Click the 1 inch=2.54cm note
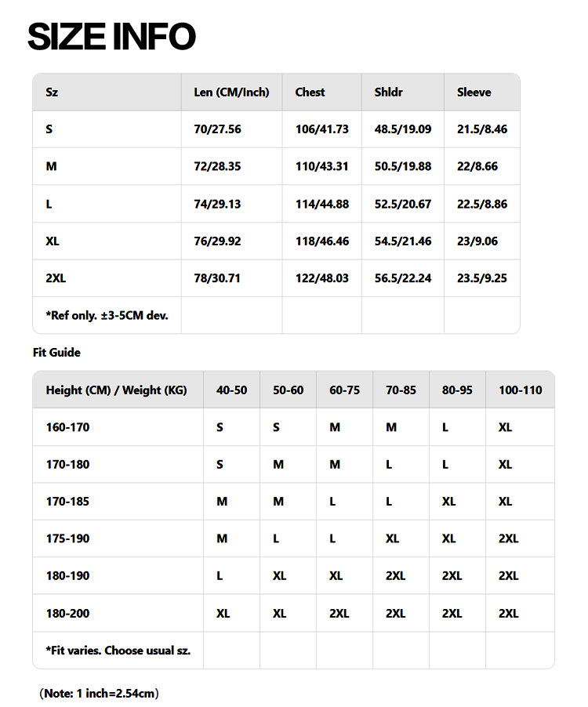 click(99, 693)
